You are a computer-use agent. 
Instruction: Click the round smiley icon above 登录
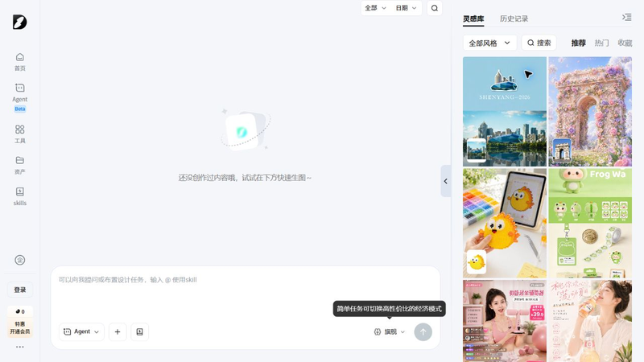(x=19, y=260)
